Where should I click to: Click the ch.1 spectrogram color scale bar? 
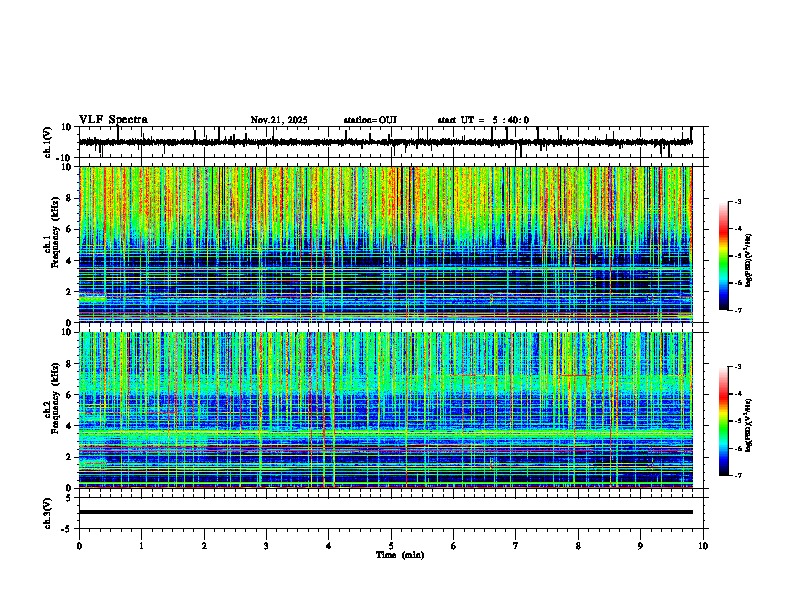click(724, 256)
